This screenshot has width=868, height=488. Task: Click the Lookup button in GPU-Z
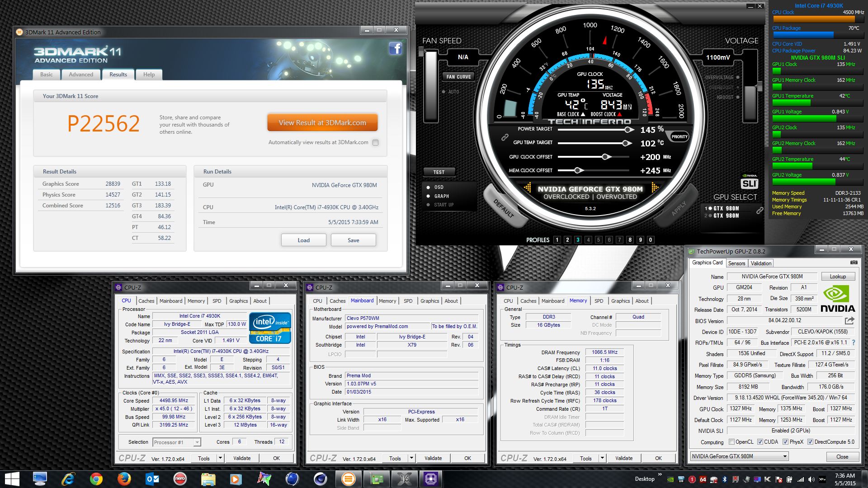click(x=837, y=277)
